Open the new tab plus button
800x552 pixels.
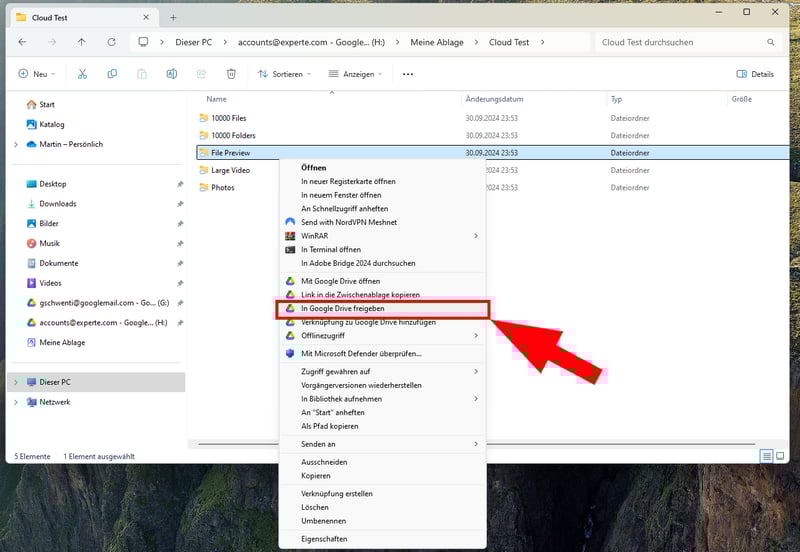pyautogui.click(x=173, y=17)
